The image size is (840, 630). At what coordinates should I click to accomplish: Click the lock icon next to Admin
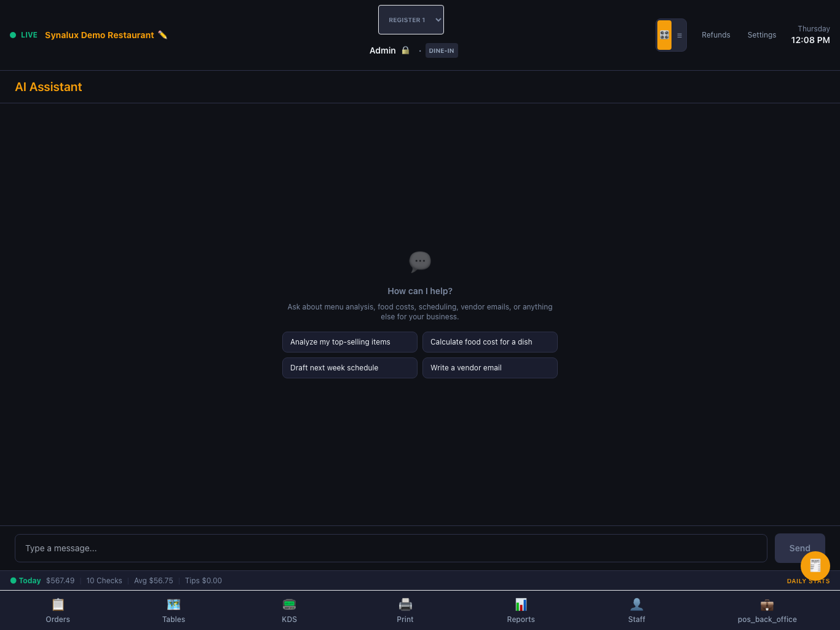pyautogui.click(x=405, y=50)
